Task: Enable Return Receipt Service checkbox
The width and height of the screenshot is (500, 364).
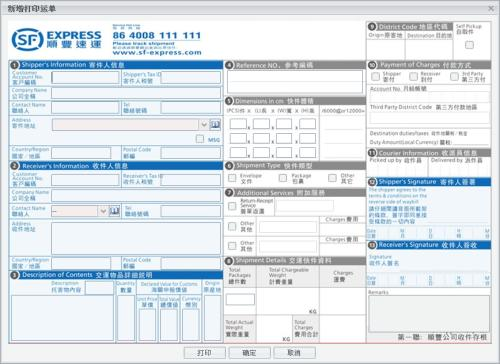Action: pyautogui.click(x=232, y=206)
